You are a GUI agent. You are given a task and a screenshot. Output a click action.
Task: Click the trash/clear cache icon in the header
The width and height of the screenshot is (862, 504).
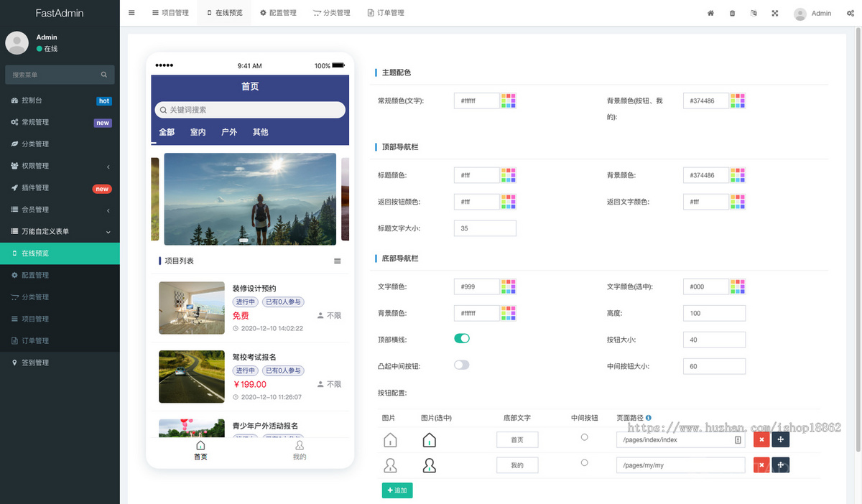[732, 13]
